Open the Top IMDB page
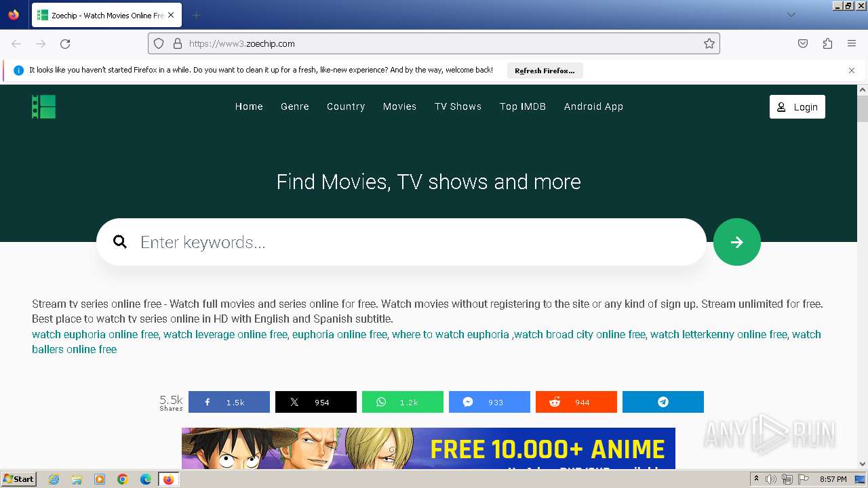 [523, 106]
